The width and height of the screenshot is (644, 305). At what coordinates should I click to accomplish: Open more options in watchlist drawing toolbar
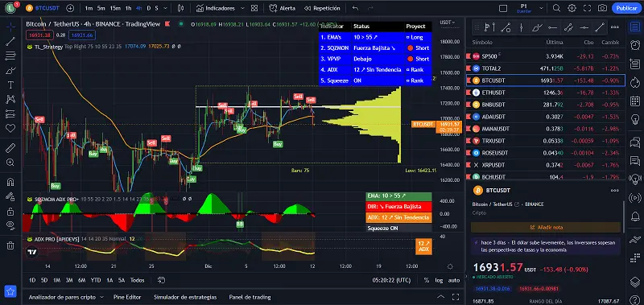pyautogui.click(x=615, y=27)
